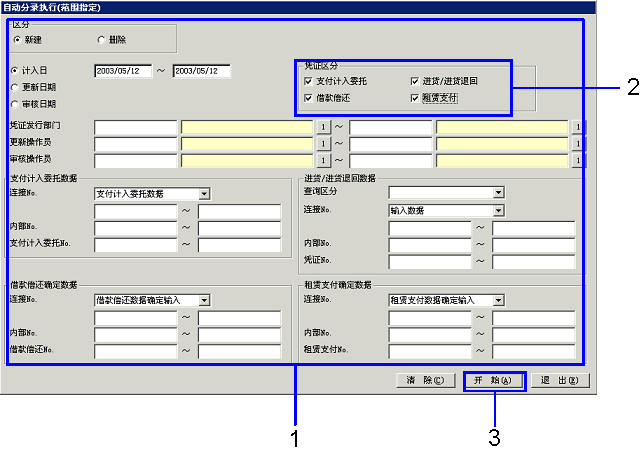This screenshot has height=454, width=640.
Task: Toggle the 借款偿还 checkbox
Action: tap(309, 98)
